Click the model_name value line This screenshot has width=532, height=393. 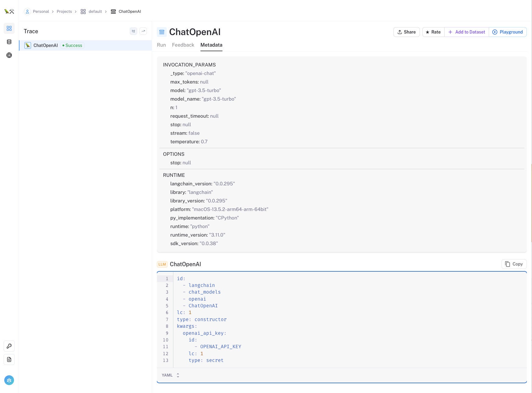pos(203,99)
